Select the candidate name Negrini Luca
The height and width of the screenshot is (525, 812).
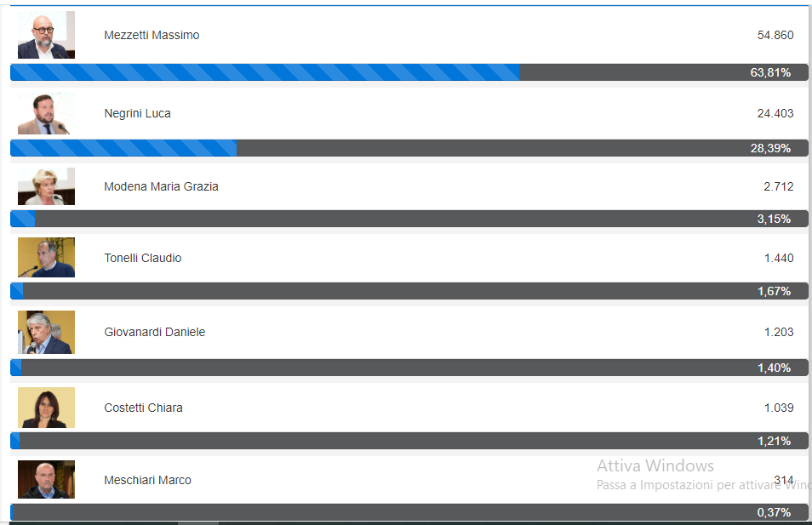point(137,113)
